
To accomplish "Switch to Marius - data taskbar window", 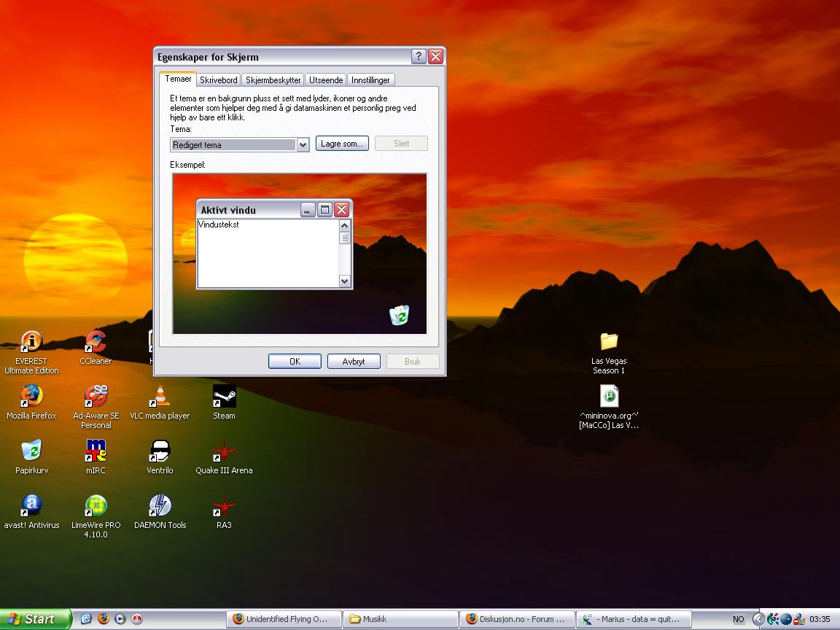I will pyautogui.click(x=634, y=619).
